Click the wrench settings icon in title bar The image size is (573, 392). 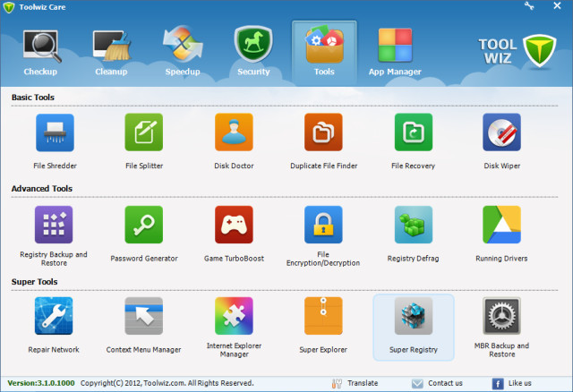(x=529, y=6)
